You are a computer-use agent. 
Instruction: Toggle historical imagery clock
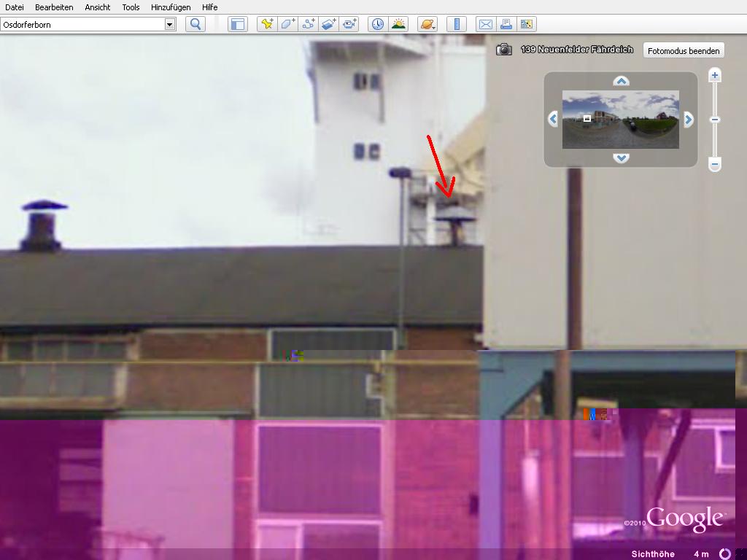point(377,24)
